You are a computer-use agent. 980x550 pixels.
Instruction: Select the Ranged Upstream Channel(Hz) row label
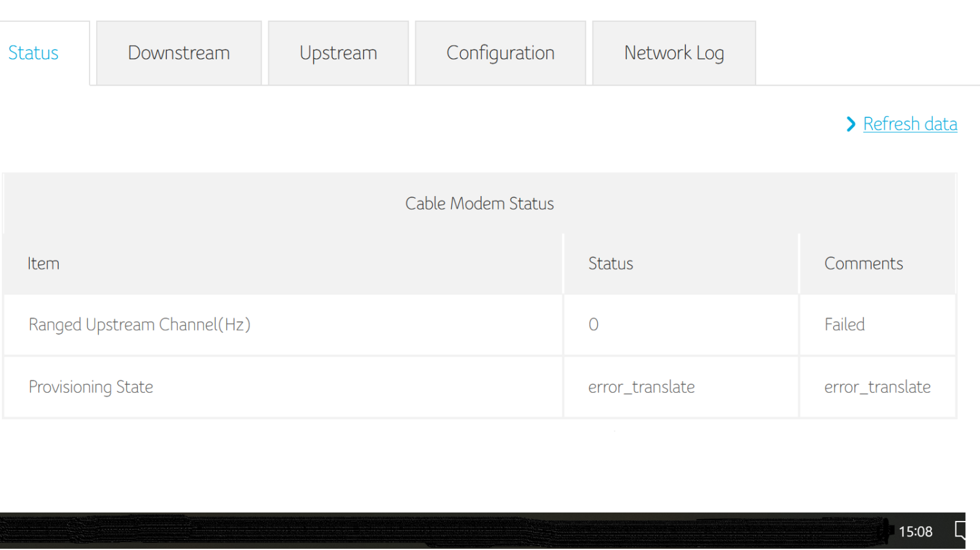pyautogui.click(x=139, y=324)
